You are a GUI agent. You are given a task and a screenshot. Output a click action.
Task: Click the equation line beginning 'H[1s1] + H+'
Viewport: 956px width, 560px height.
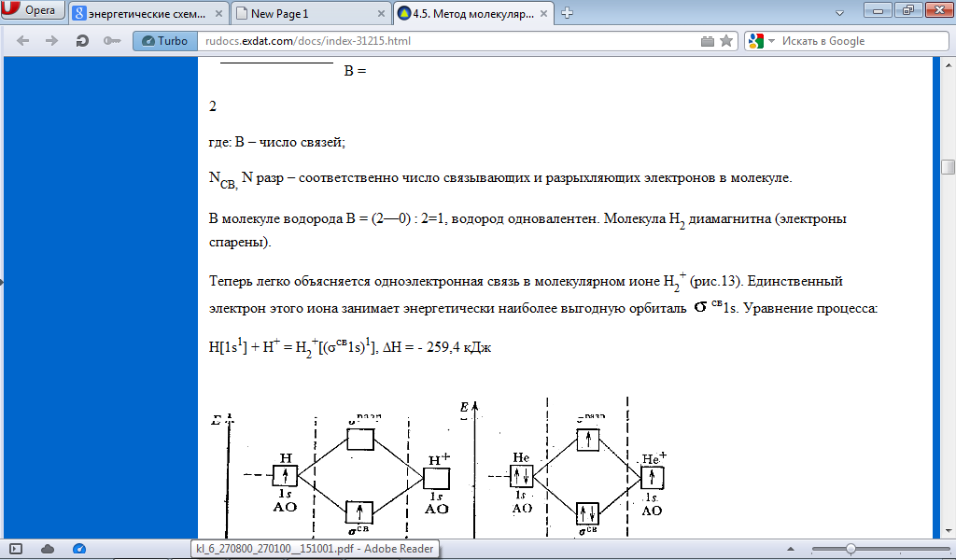tap(350, 346)
